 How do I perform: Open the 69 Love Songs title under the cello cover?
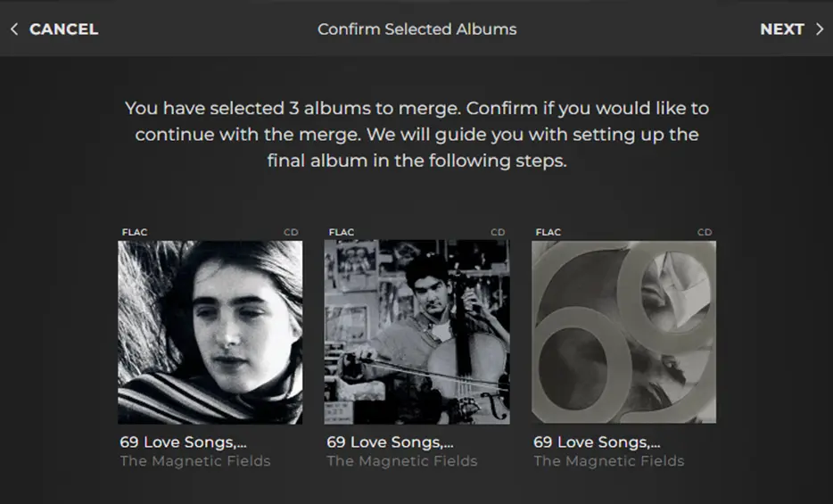tap(390, 442)
